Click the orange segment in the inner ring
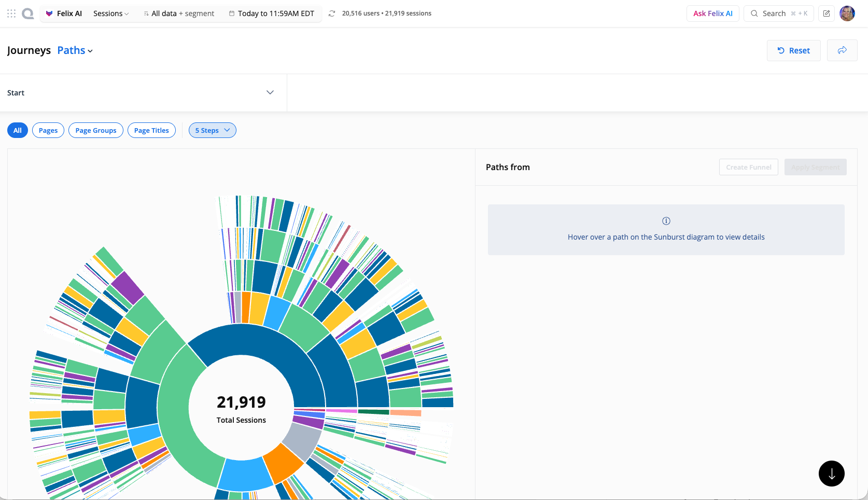The height and width of the screenshot is (500, 868). [283, 464]
